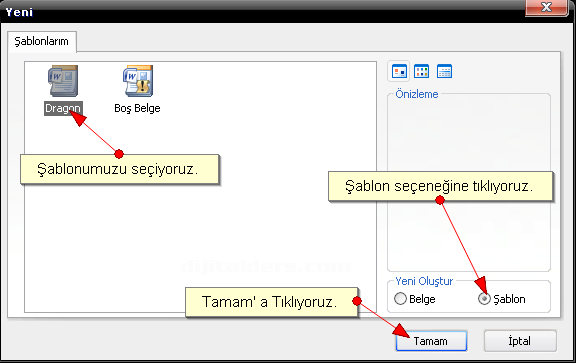Screen dimensions: 576x363
Task: Click the Dragon label text
Action: (x=63, y=108)
